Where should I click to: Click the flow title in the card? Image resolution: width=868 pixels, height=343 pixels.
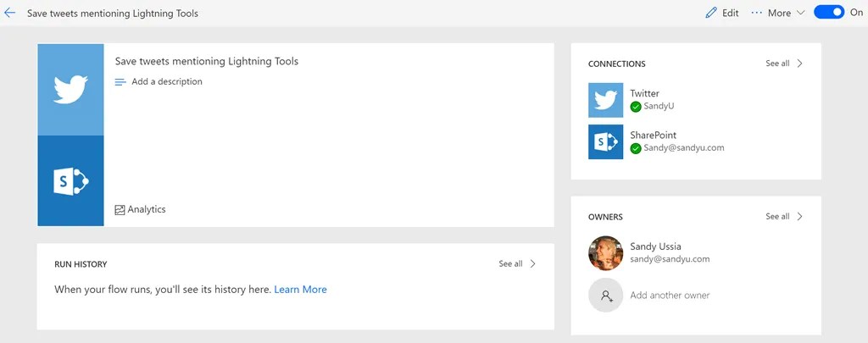click(x=207, y=62)
